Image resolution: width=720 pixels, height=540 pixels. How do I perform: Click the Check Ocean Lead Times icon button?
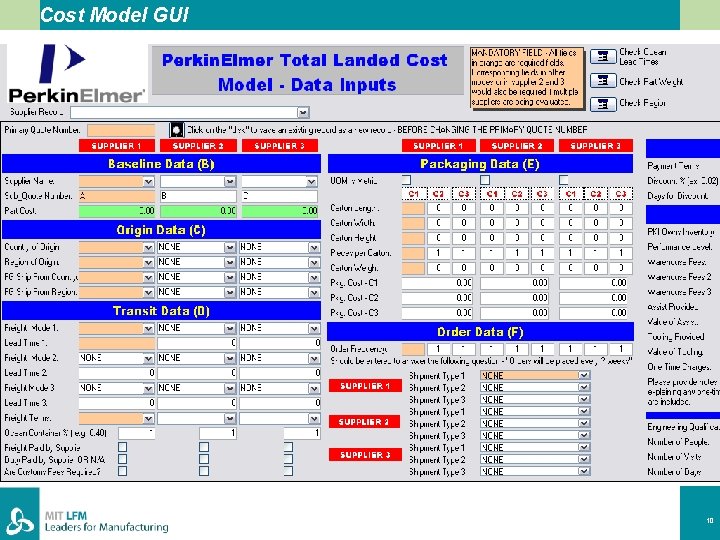[602, 56]
